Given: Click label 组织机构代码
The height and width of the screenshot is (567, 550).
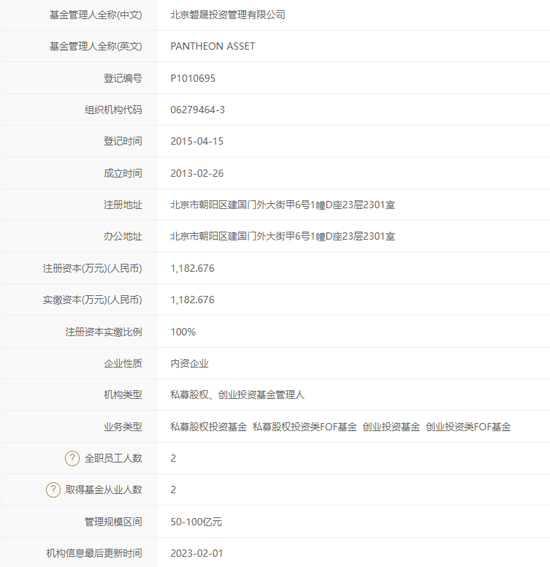Looking at the screenshot, I should click(113, 110).
